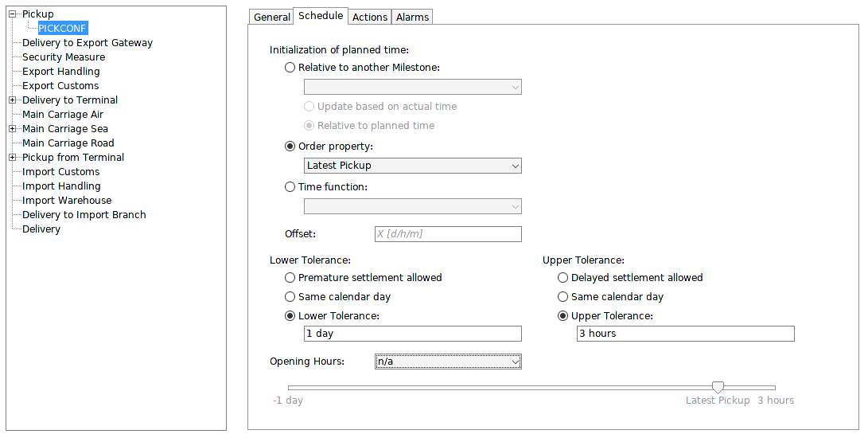Select the PICKCONF tree item
Viewport: 868px width, 434px height.
click(63, 28)
